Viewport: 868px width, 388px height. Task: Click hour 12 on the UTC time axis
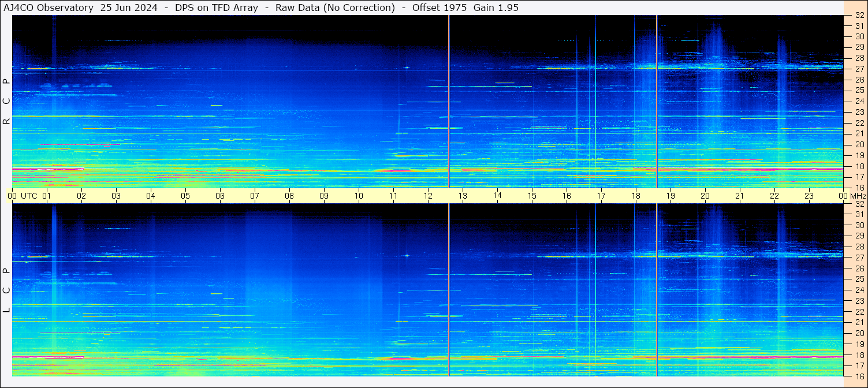tap(428, 196)
